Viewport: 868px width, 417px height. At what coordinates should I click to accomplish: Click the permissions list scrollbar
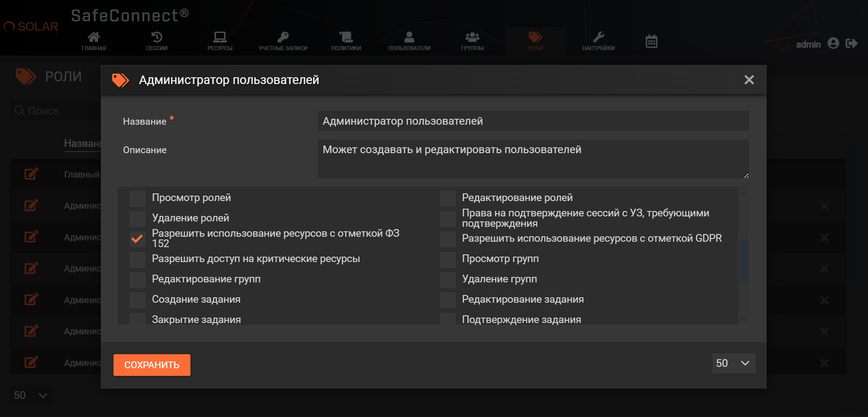pyautogui.click(x=743, y=261)
